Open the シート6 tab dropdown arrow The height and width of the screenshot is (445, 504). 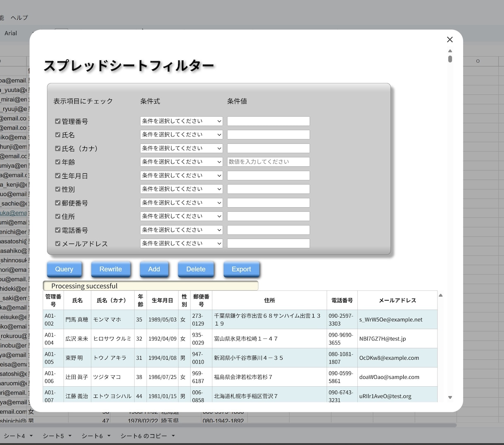[x=109, y=436]
